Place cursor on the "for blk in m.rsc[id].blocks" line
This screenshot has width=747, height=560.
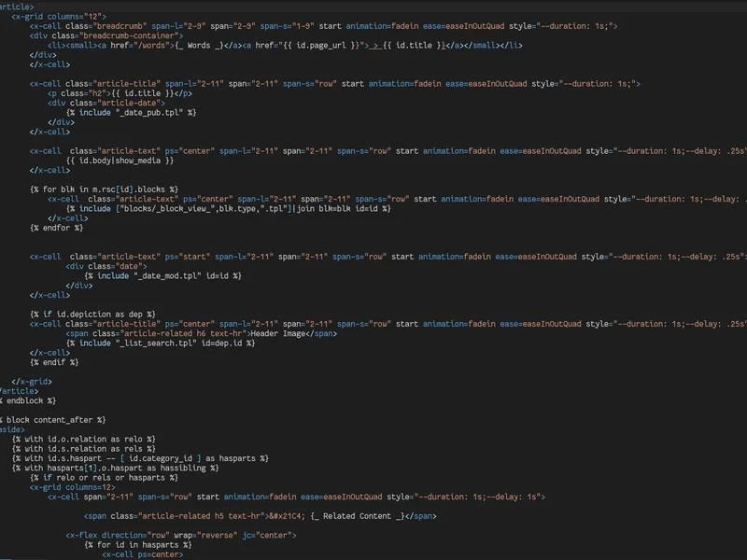point(104,189)
